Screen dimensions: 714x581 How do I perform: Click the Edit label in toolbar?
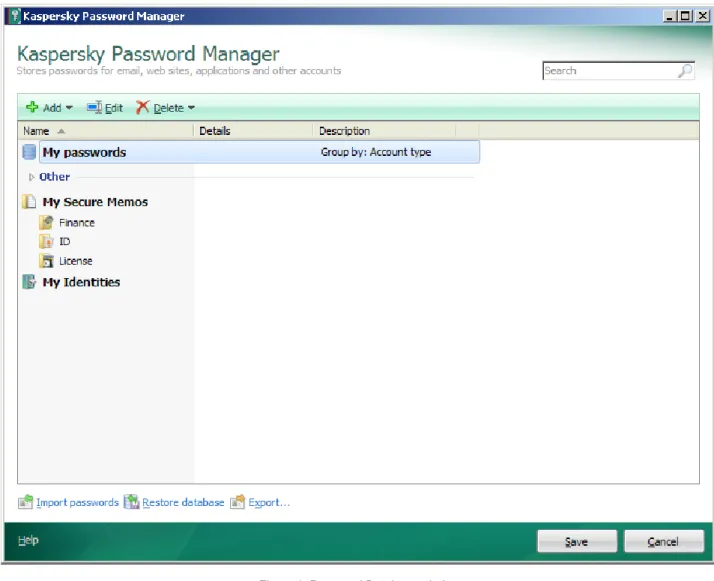114,108
